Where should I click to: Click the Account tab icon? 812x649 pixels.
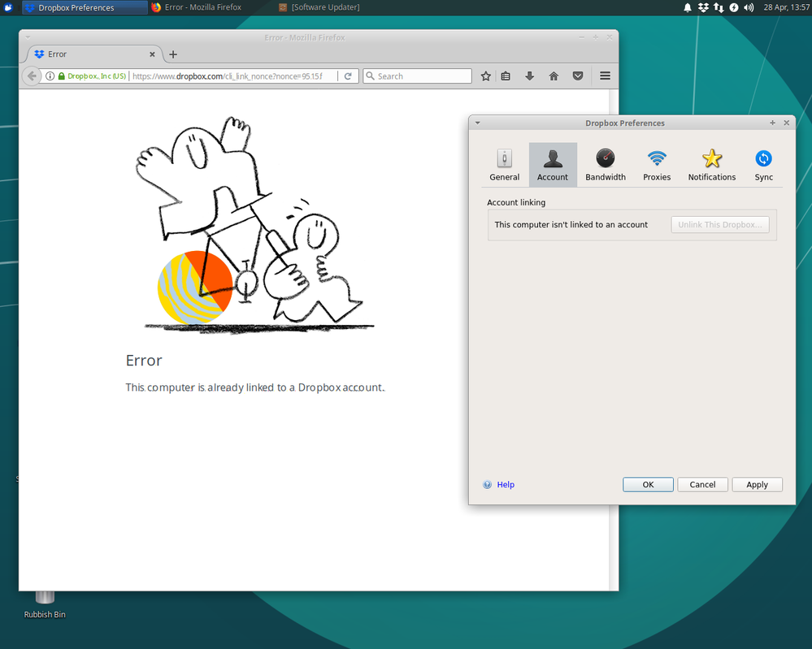coord(553,165)
